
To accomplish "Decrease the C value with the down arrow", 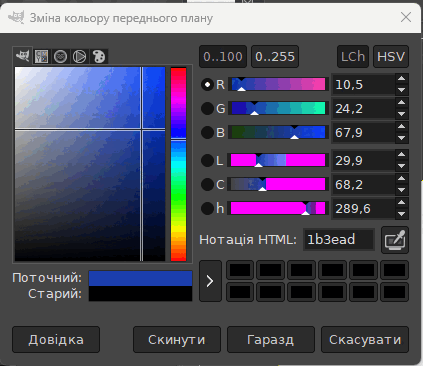I will coord(402,190).
